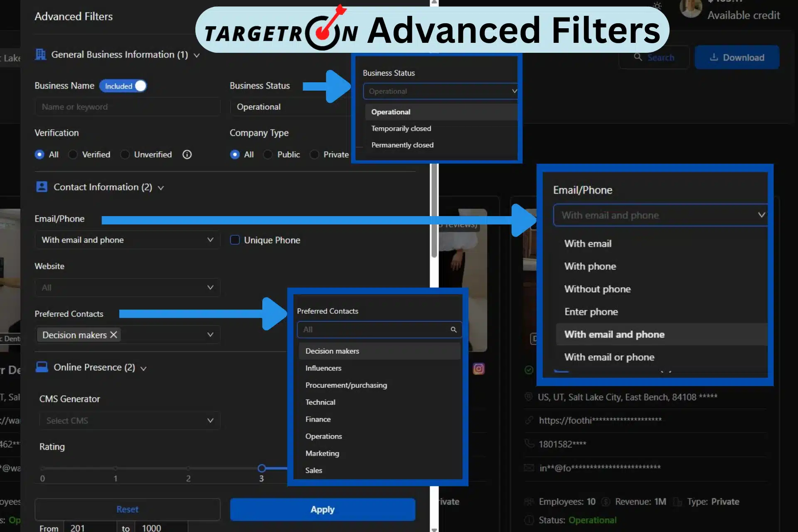The height and width of the screenshot is (532, 798).
Task: Check the Unique Phone checkbox
Action: tap(235, 240)
